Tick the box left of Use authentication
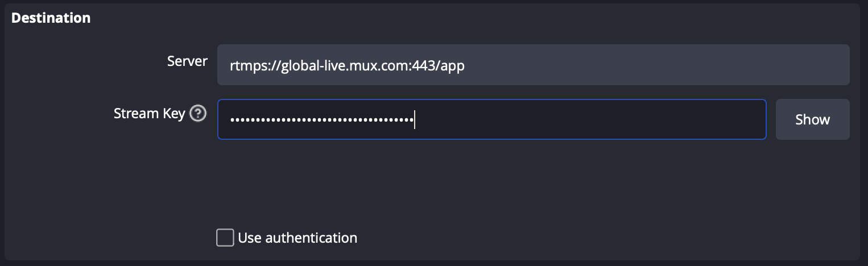868x266 pixels. 225,238
